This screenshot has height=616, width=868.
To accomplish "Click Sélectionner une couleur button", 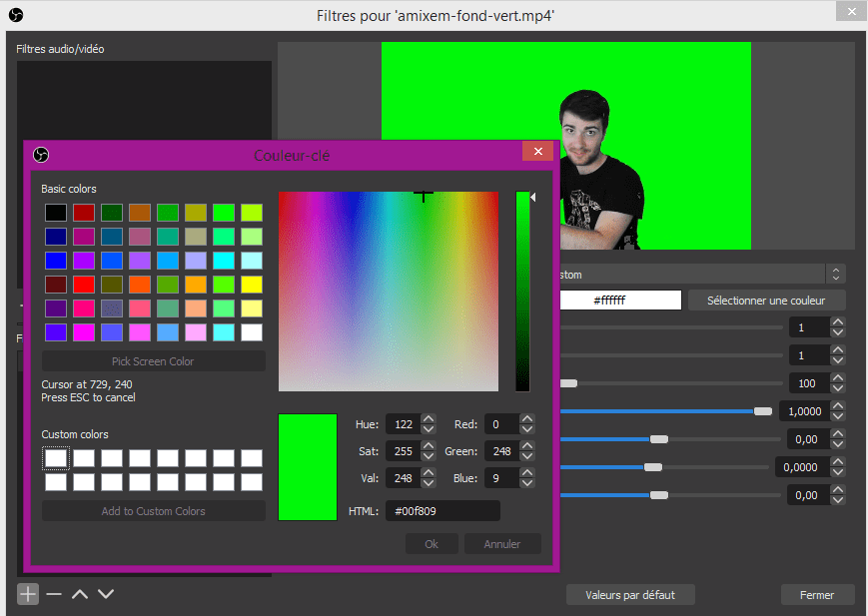I will [x=767, y=300].
